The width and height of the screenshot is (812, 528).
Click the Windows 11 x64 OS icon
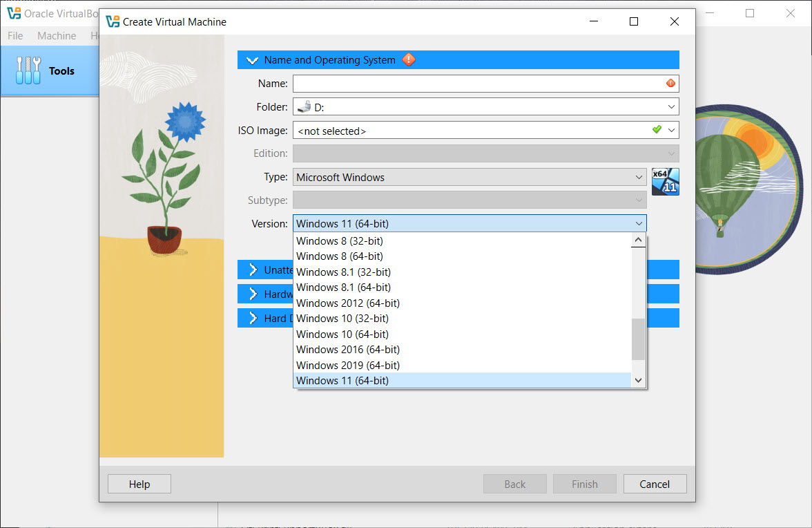(665, 182)
